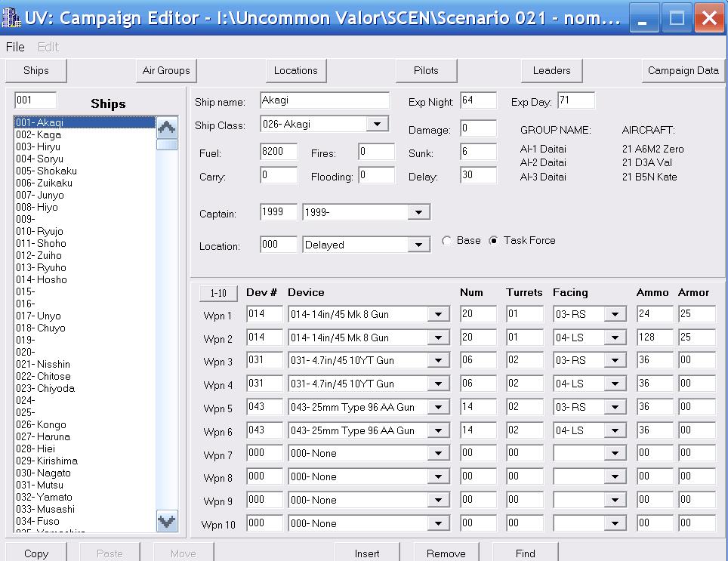The image size is (728, 561).
Task: Open the Edit menu
Action: click(x=48, y=47)
